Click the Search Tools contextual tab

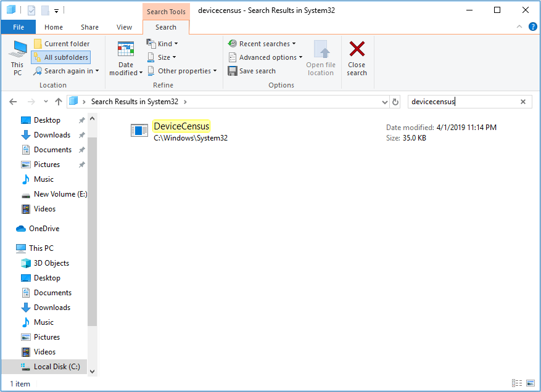pos(166,12)
